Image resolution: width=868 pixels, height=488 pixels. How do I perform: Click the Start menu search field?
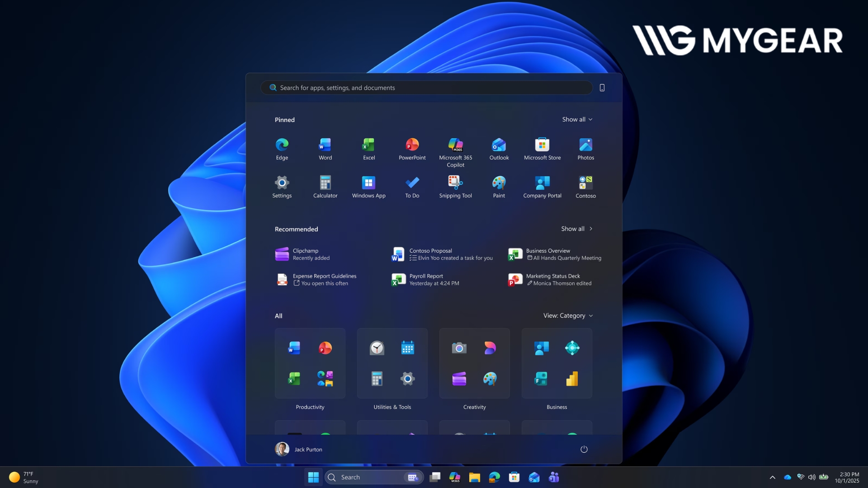[426, 88]
